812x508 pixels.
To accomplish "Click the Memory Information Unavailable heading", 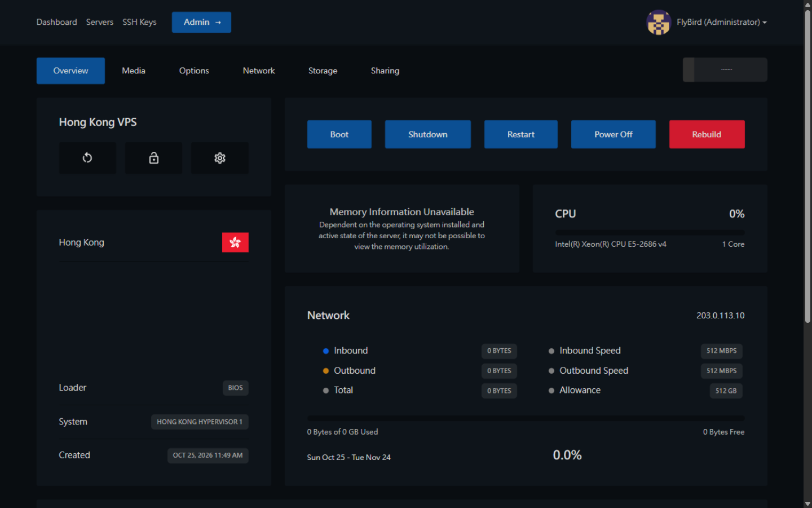I will pyautogui.click(x=402, y=212).
